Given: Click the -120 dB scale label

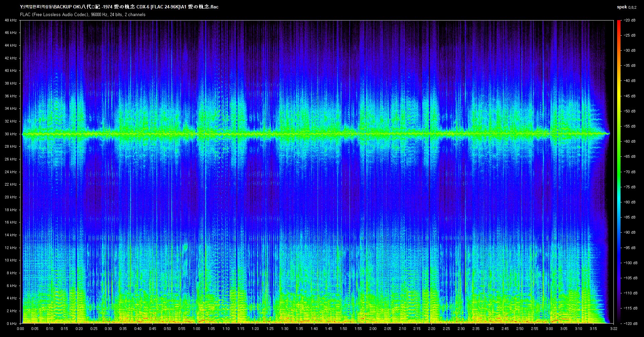Looking at the screenshot, I should point(630,324).
